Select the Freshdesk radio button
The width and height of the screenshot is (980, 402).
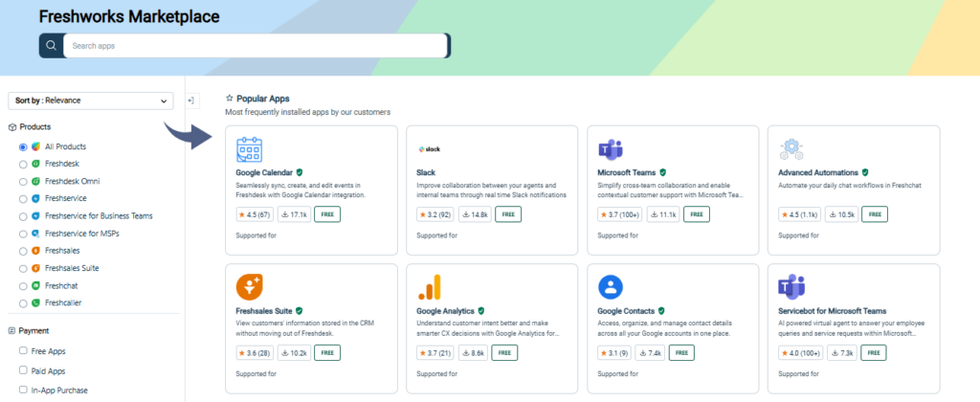point(23,164)
